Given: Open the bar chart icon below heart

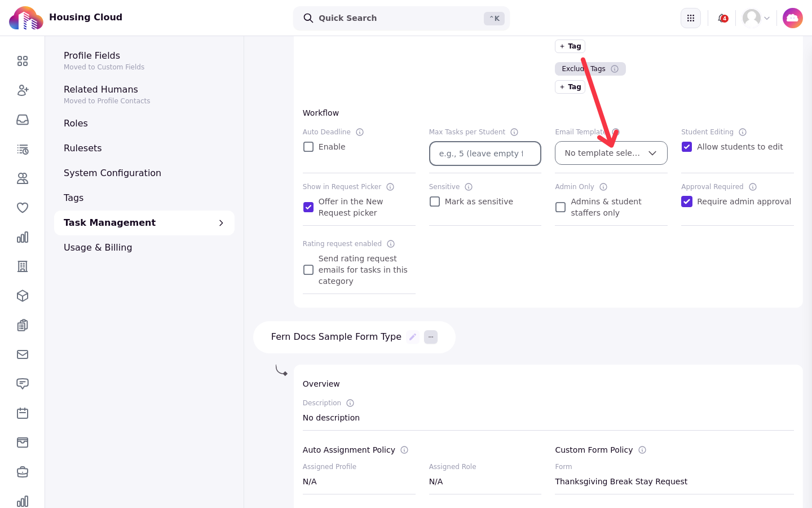Looking at the screenshot, I should (x=23, y=237).
